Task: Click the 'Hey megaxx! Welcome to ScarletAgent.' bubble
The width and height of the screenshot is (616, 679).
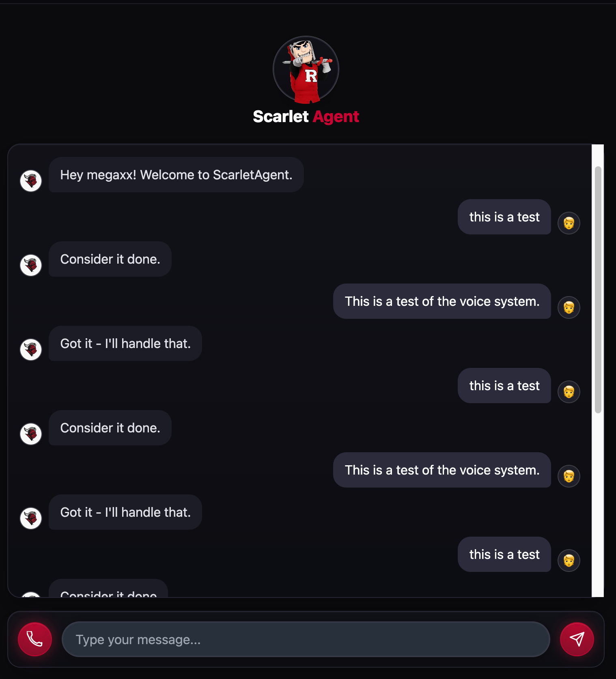Action: (x=176, y=175)
